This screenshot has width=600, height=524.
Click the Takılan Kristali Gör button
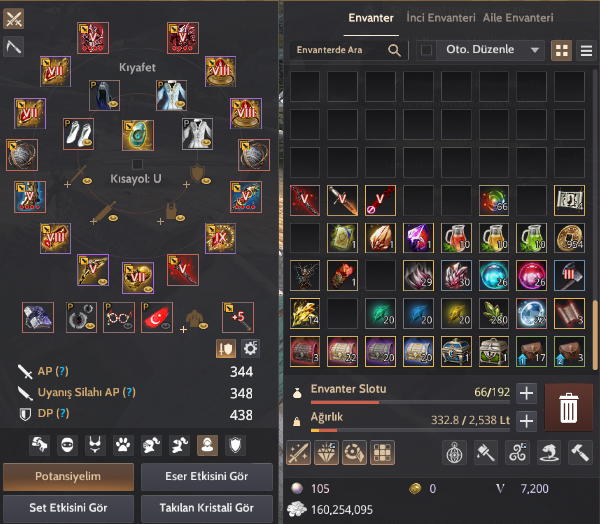tap(207, 508)
